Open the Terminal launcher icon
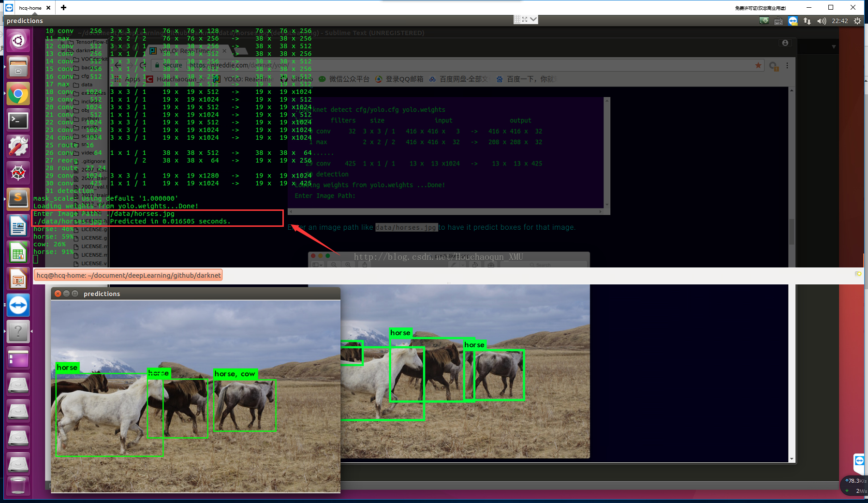Viewport: 868px width, 503px height. point(18,120)
